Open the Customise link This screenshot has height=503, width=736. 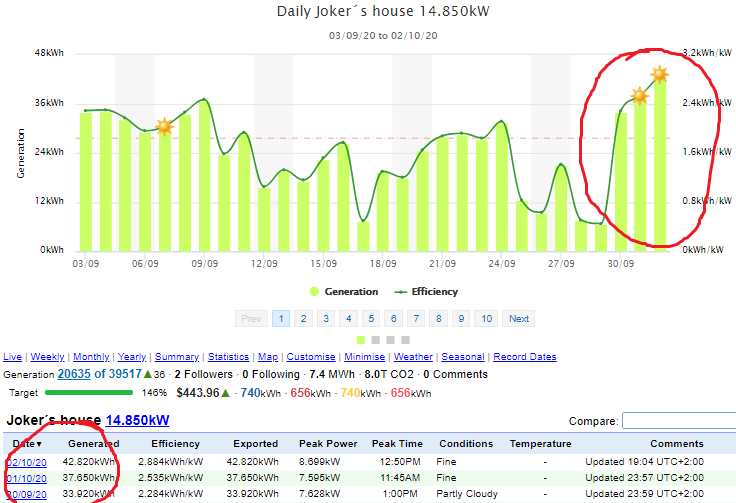tap(311, 357)
